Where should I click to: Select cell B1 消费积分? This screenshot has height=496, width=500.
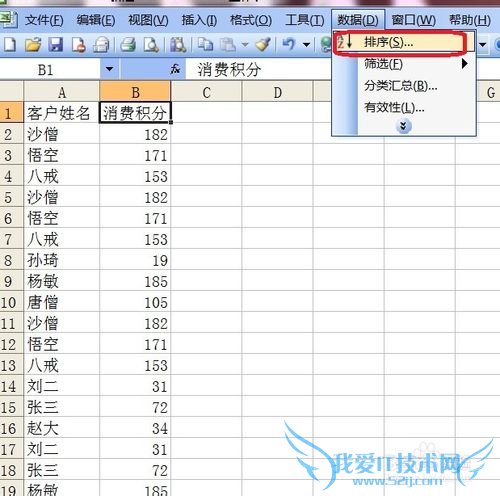click(135, 113)
